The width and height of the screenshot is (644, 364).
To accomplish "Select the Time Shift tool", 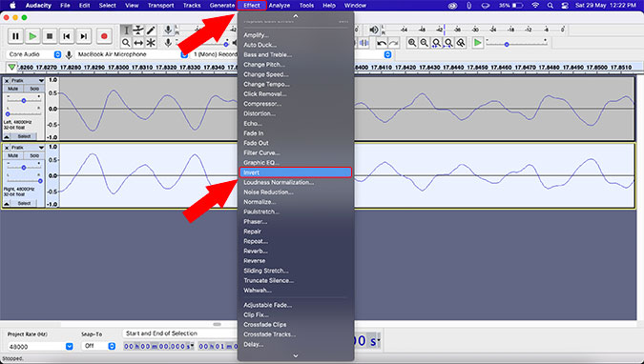I will point(138,43).
